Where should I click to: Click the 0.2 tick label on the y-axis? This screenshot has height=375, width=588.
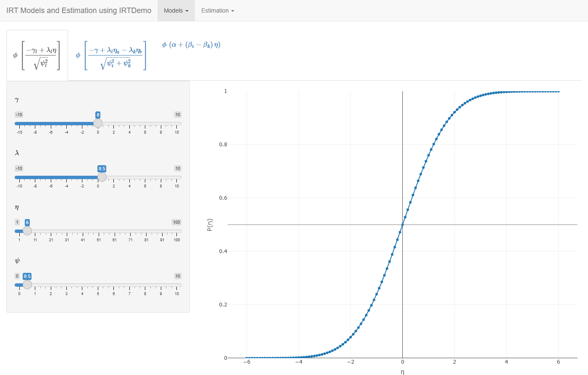tap(223, 305)
